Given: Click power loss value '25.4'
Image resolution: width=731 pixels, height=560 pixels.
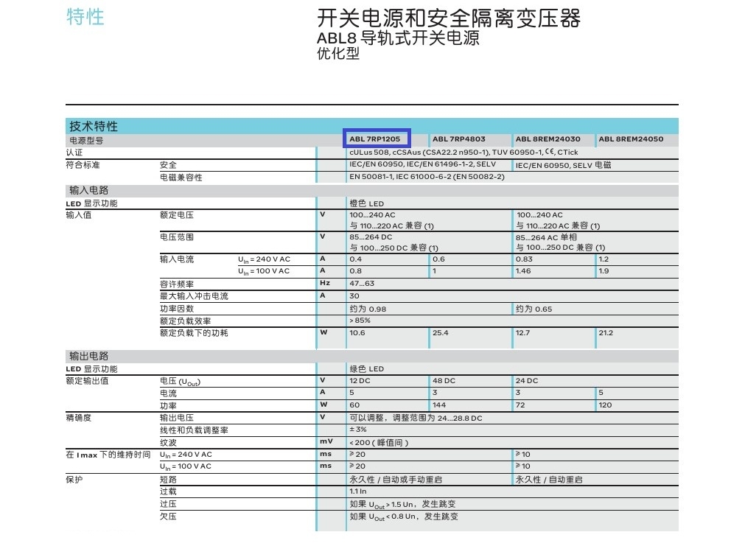Looking at the screenshot, I should point(440,333).
